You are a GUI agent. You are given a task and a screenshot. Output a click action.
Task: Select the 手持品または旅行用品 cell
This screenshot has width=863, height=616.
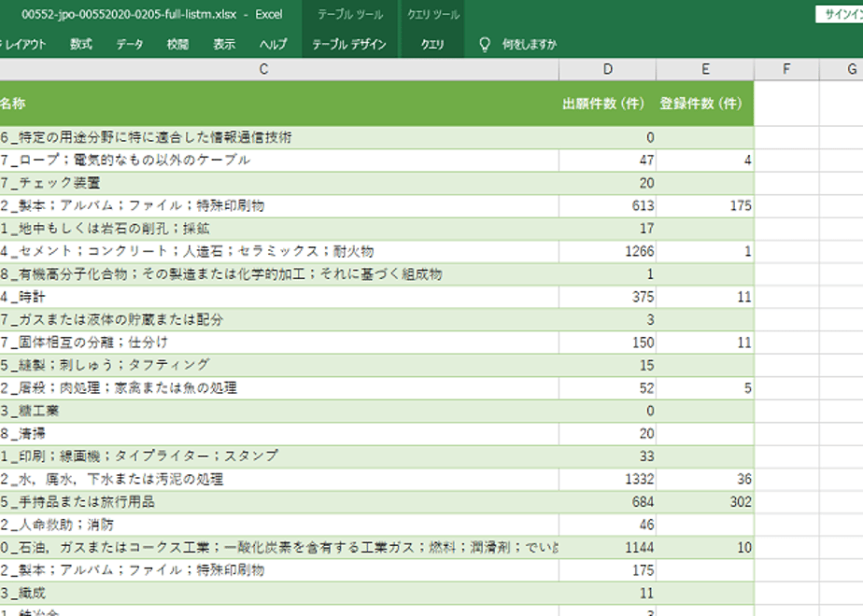(279, 502)
